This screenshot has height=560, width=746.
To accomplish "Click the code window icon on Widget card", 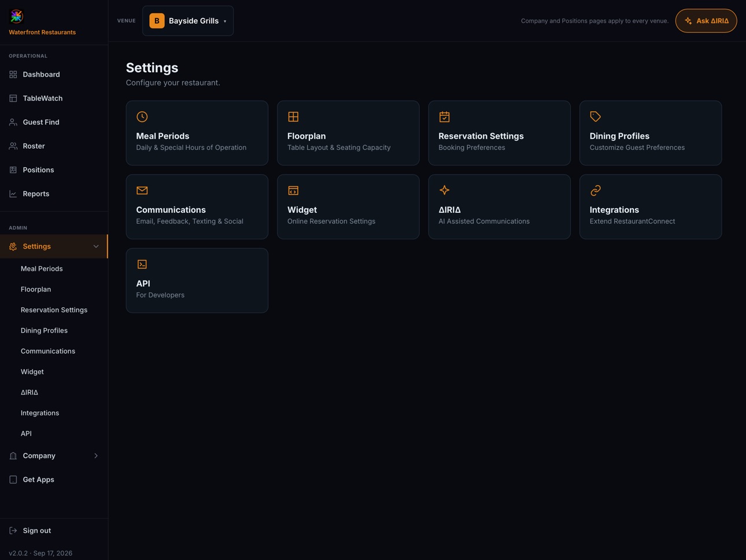I will pyautogui.click(x=293, y=190).
